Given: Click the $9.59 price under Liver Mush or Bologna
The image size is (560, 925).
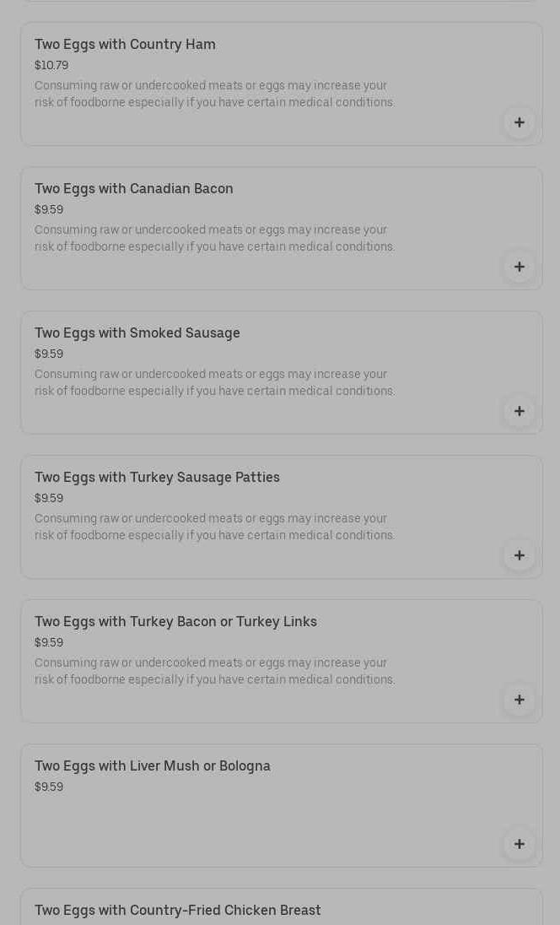Looking at the screenshot, I should coord(49,787).
